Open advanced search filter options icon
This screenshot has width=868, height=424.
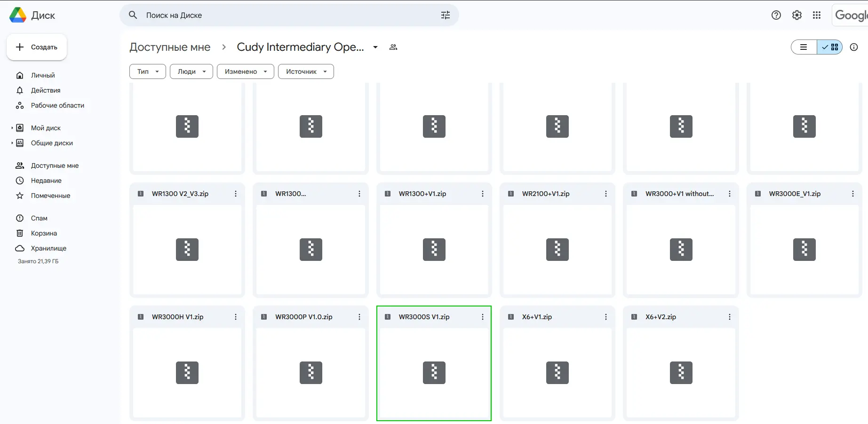445,15
